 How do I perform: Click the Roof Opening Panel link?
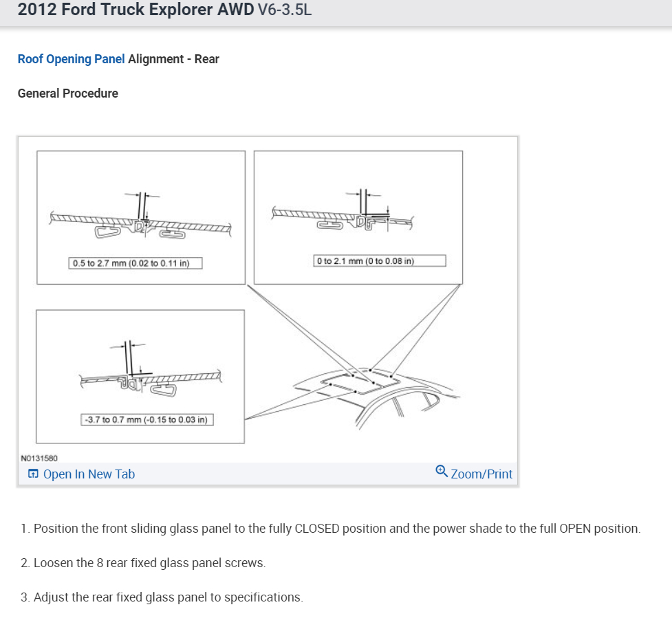click(71, 59)
